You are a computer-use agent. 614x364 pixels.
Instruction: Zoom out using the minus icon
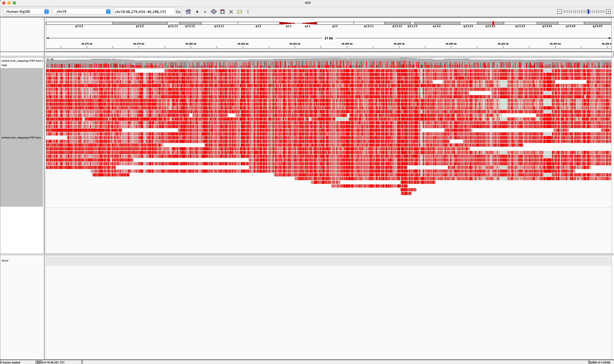(x=559, y=11)
